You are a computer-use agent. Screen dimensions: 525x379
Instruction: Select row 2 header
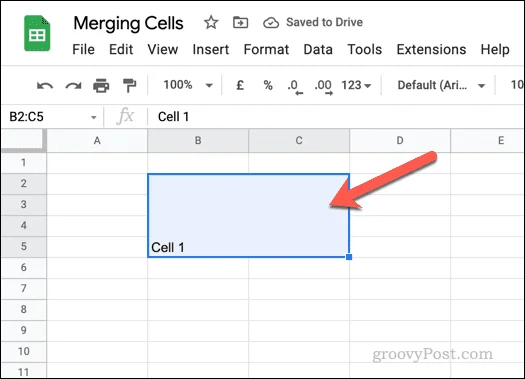tap(23, 183)
